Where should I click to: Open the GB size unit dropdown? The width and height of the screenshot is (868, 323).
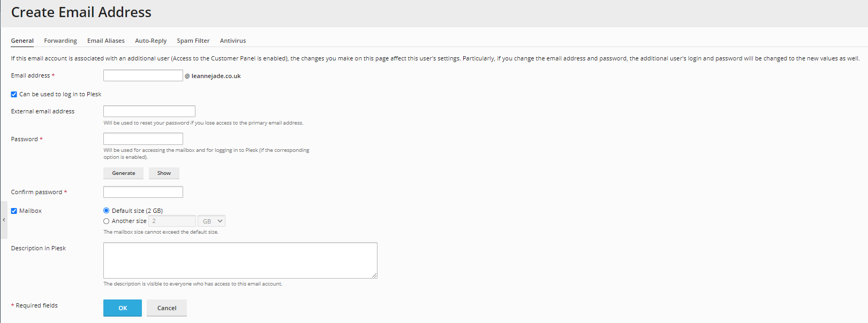212,221
